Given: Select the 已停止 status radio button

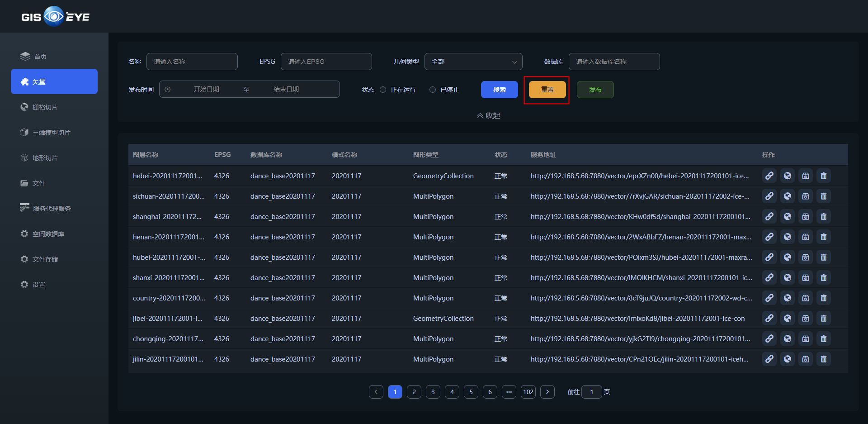Looking at the screenshot, I should (x=433, y=90).
